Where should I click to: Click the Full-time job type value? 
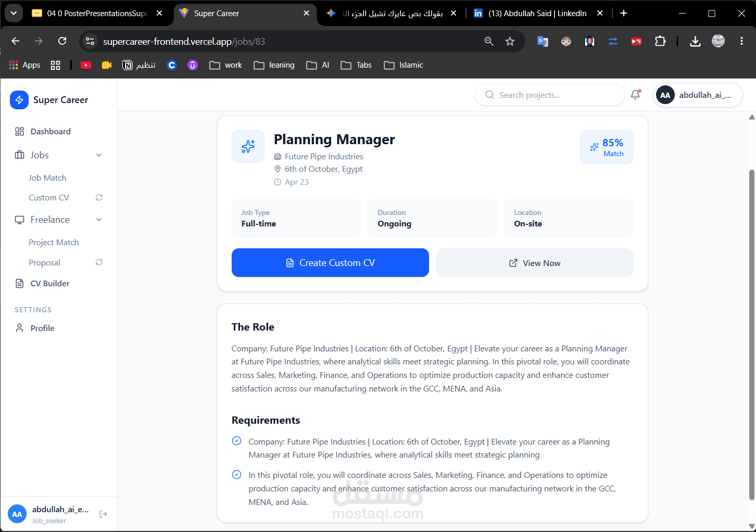[x=259, y=224]
